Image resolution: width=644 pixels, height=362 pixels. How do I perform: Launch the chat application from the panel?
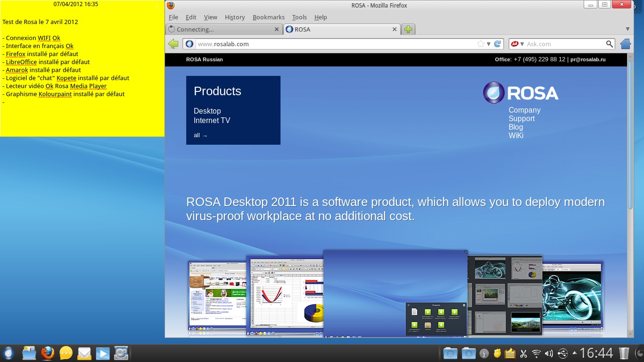pyautogui.click(x=66, y=353)
